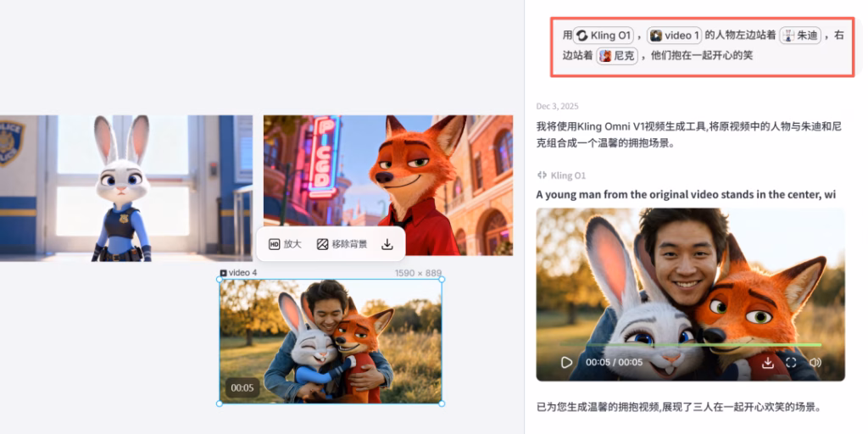Click the video 1 reference tag in prompt
868x434 pixels.
click(x=674, y=36)
